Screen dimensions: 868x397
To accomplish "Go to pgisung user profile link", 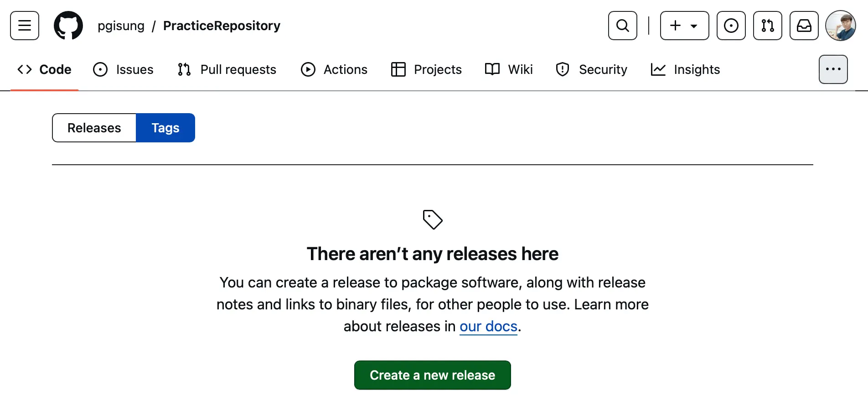I will (x=121, y=26).
